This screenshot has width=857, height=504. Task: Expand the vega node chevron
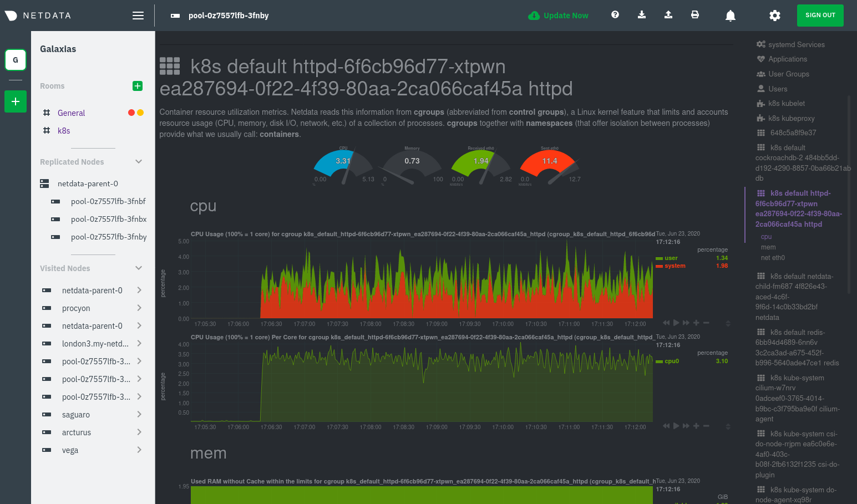pos(139,450)
